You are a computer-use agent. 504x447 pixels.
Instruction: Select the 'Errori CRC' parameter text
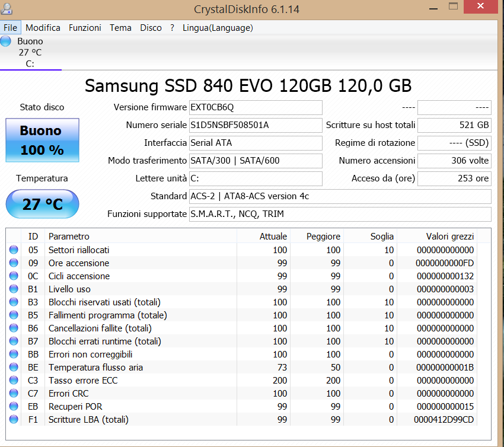tap(68, 393)
